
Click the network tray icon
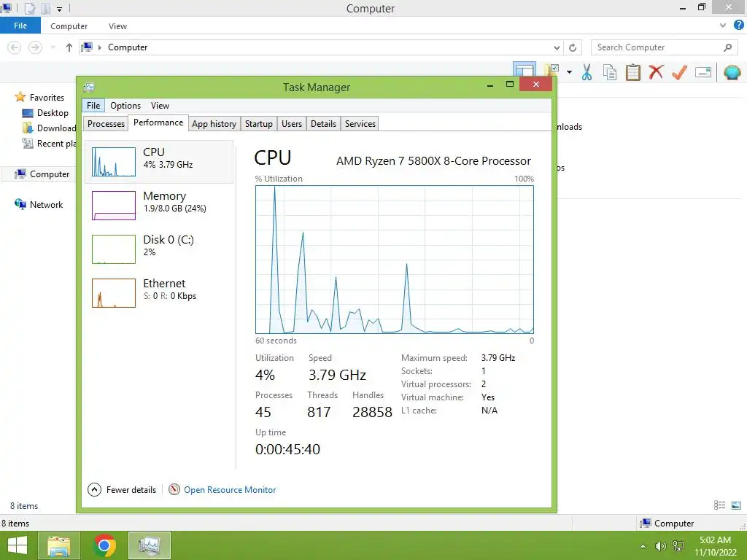tap(678, 546)
